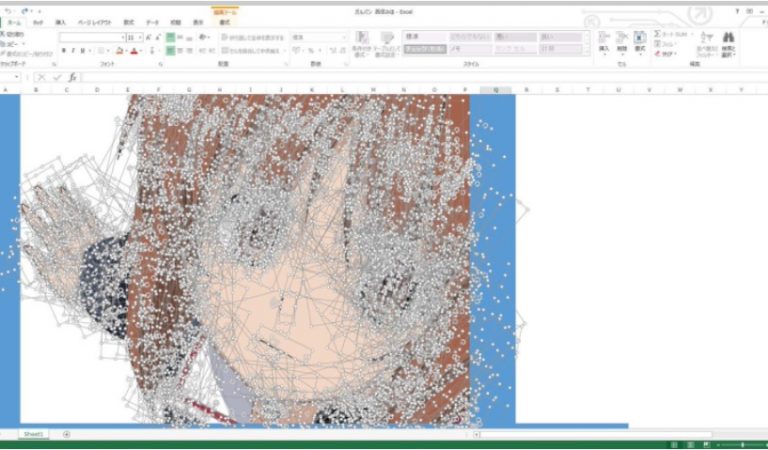Open the Fill Color dropdown arrow

[126, 51]
